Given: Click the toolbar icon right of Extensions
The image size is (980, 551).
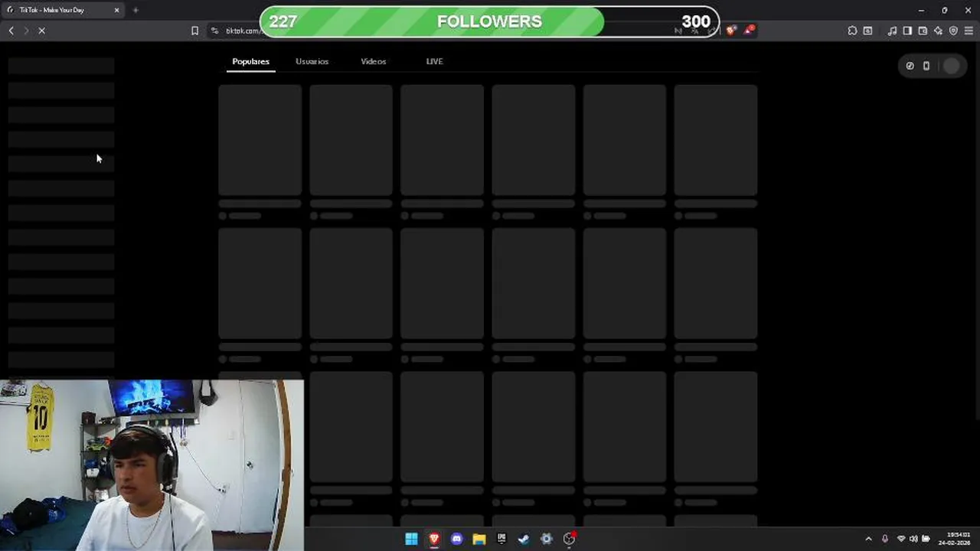Looking at the screenshot, I should [867, 31].
